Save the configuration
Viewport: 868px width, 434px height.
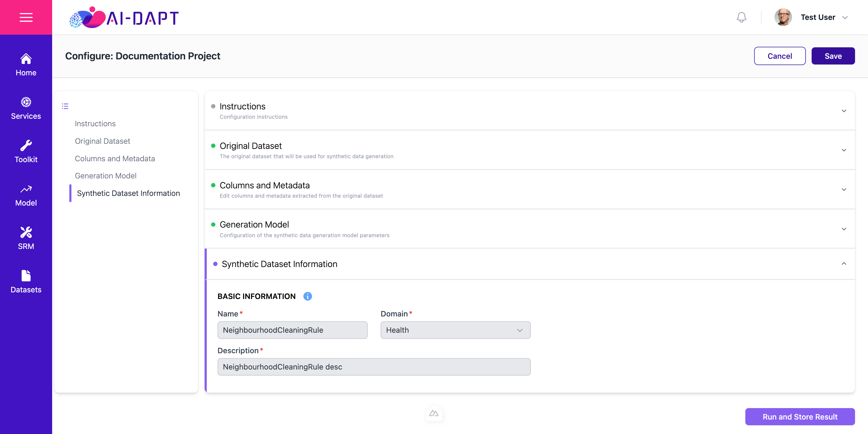[x=833, y=56]
